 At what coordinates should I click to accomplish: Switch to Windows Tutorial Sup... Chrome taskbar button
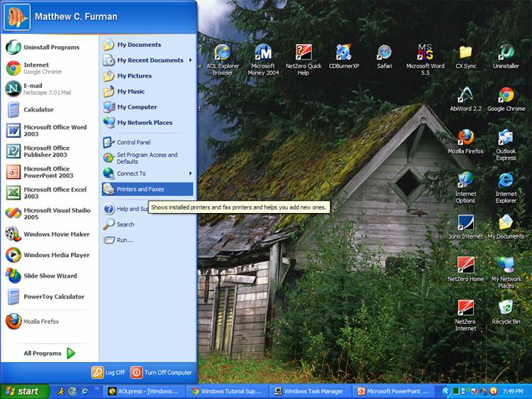[227, 391]
